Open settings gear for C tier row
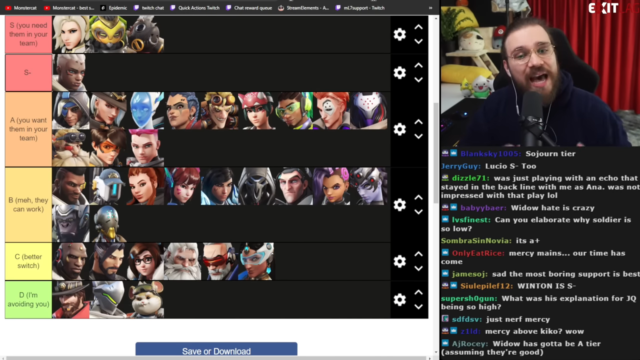The image size is (640, 360). (x=400, y=261)
